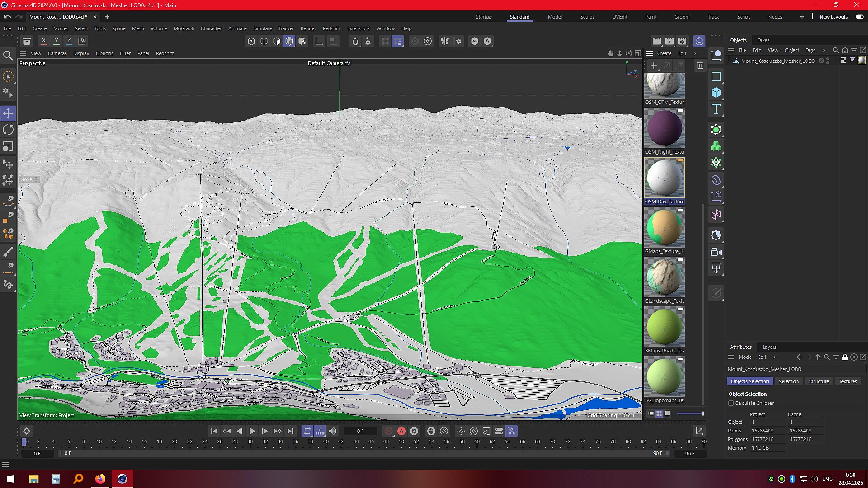Select the BMaps_Roads material sphere
This screenshot has height=488, width=868.
pyautogui.click(x=665, y=327)
